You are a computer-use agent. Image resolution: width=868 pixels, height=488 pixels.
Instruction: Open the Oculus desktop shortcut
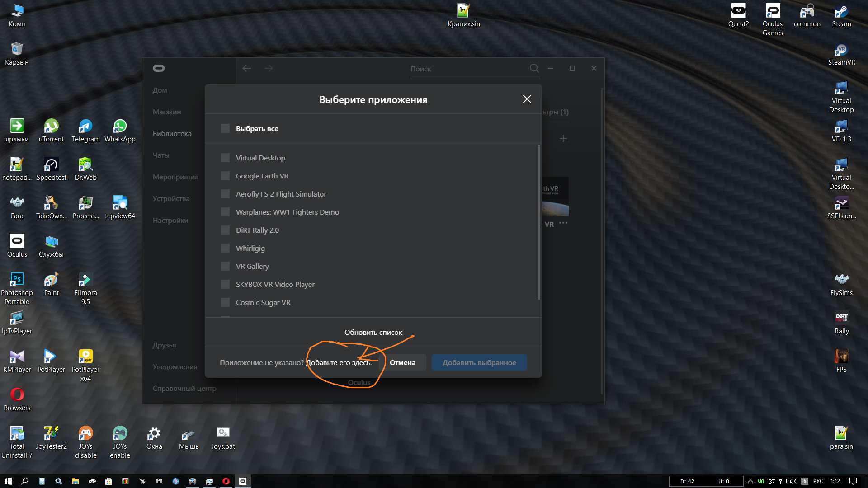(x=17, y=246)
